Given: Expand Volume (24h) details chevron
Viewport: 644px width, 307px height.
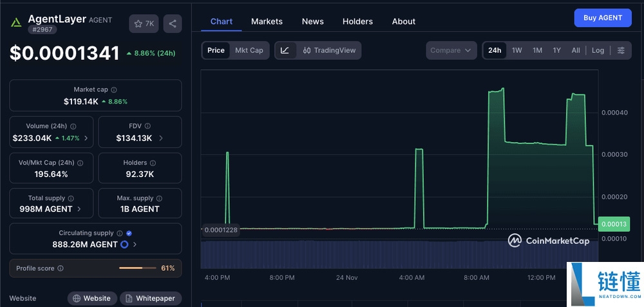Looking at the screenshot, I should [86, 138].
